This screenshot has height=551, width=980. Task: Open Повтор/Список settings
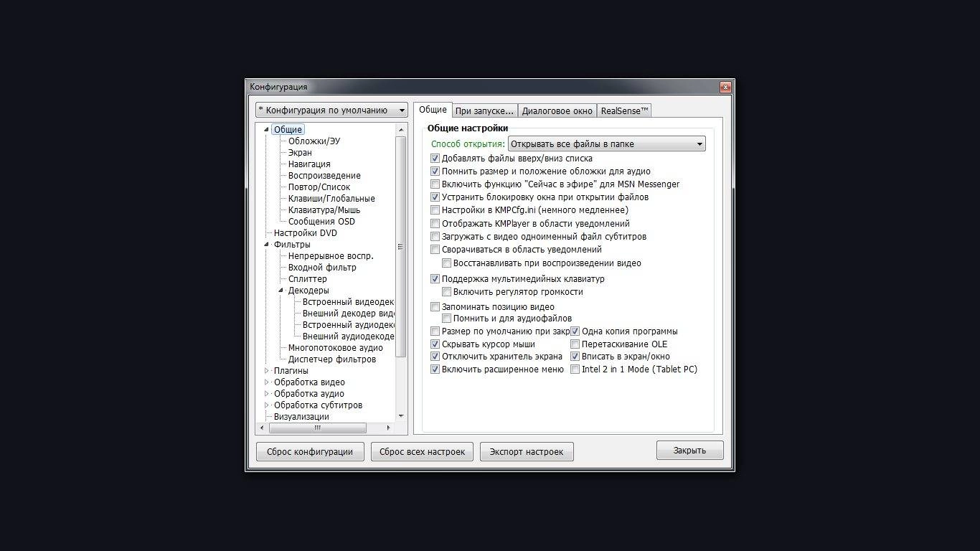click(x=319, y=187)
